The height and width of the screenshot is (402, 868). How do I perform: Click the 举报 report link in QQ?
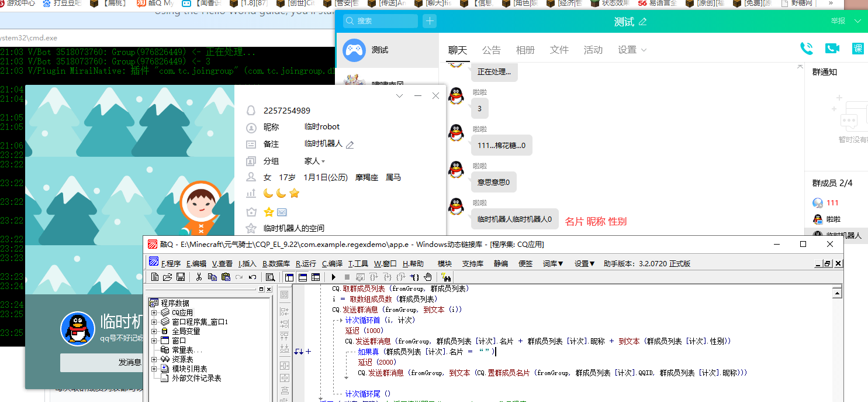click(x=838, y=21)
